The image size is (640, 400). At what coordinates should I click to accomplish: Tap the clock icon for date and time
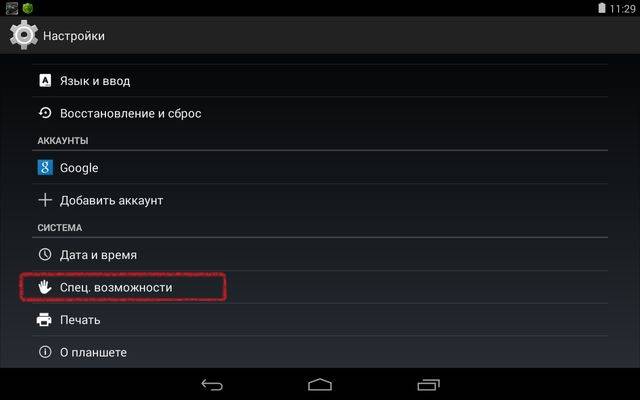pos(45,254)
